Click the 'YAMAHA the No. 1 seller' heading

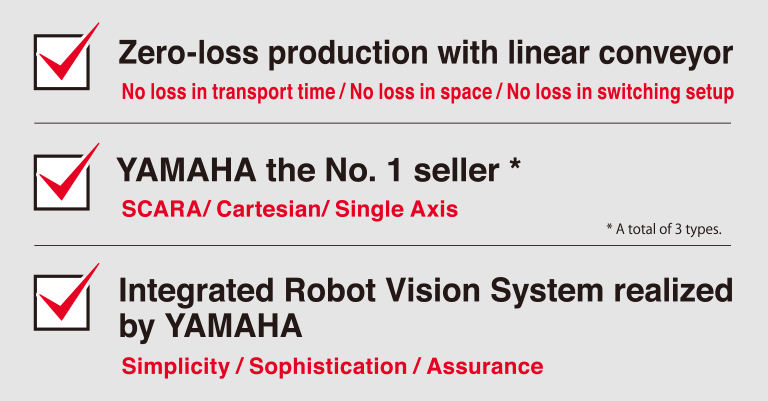(x=308, y=170)
